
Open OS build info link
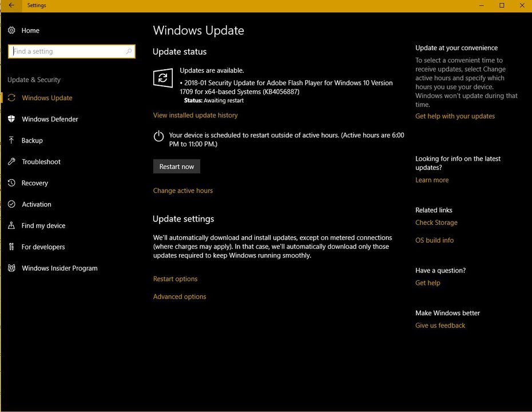[x=434, y=240]
